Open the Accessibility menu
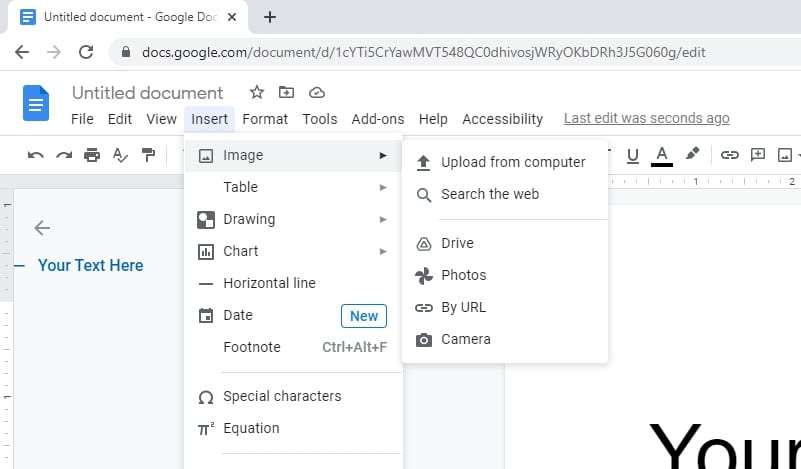Viewport: 801px width, 469px height. point(503,119)
